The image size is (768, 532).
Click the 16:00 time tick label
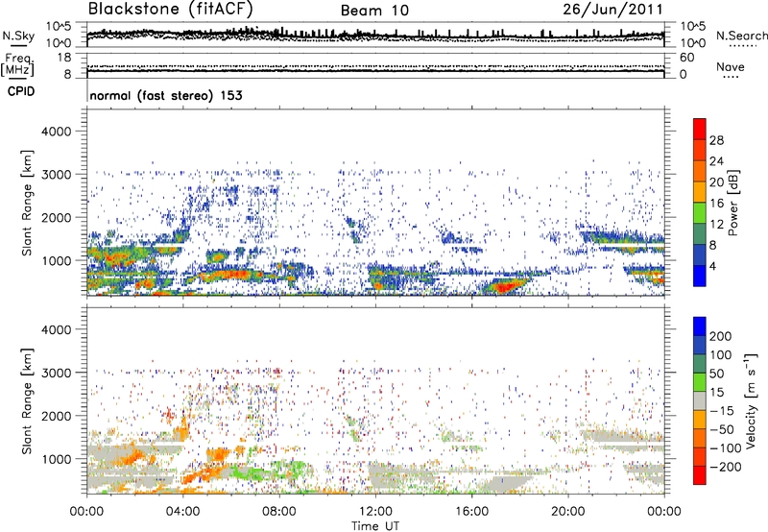(x=471, y=512)
